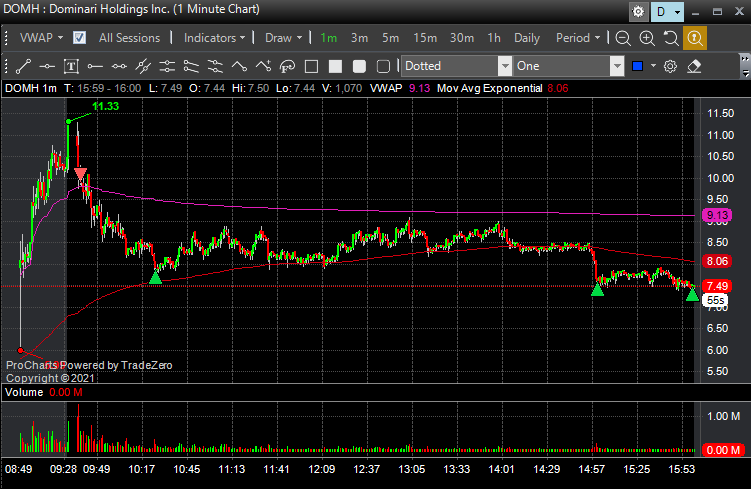
Task: Switch to the 15m timeframe
Action: [425, 38]
